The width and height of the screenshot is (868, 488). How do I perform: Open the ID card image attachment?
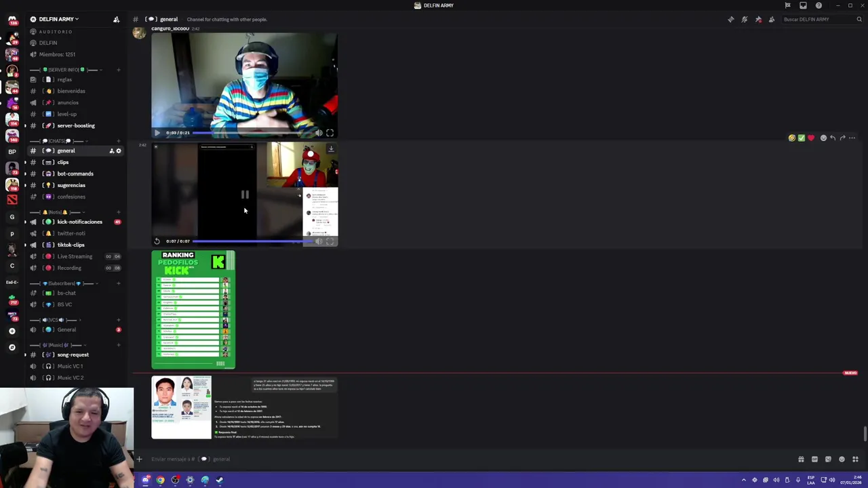coord(181,407)
